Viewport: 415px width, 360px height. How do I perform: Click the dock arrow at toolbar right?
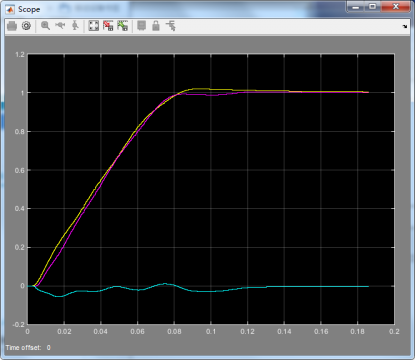click(x=405, y=26)
